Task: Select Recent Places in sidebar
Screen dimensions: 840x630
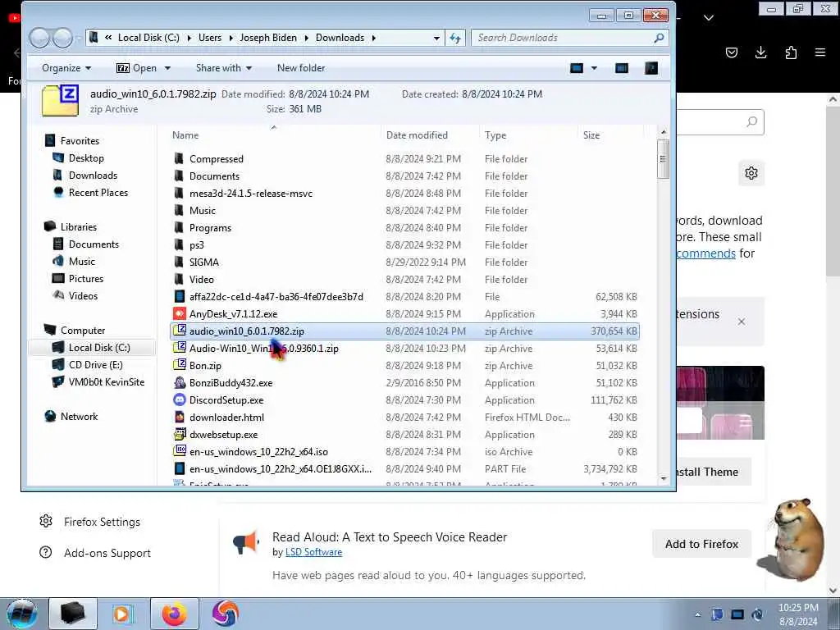Action: 98,192
